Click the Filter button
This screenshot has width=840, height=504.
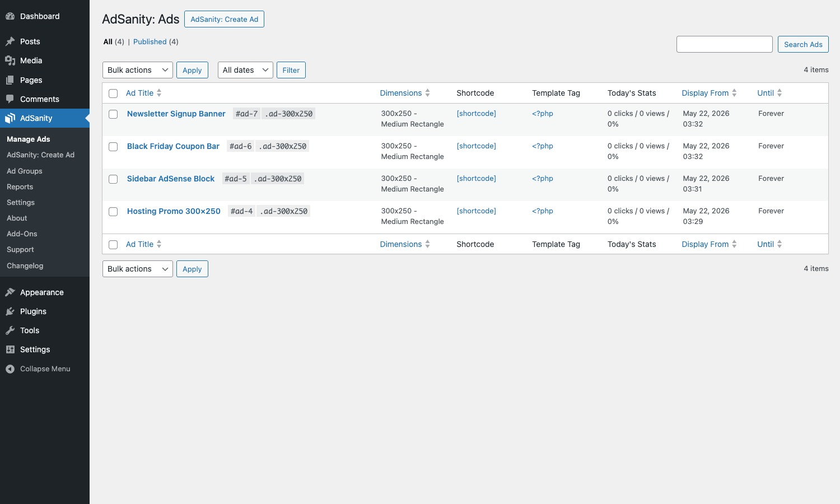291,70
